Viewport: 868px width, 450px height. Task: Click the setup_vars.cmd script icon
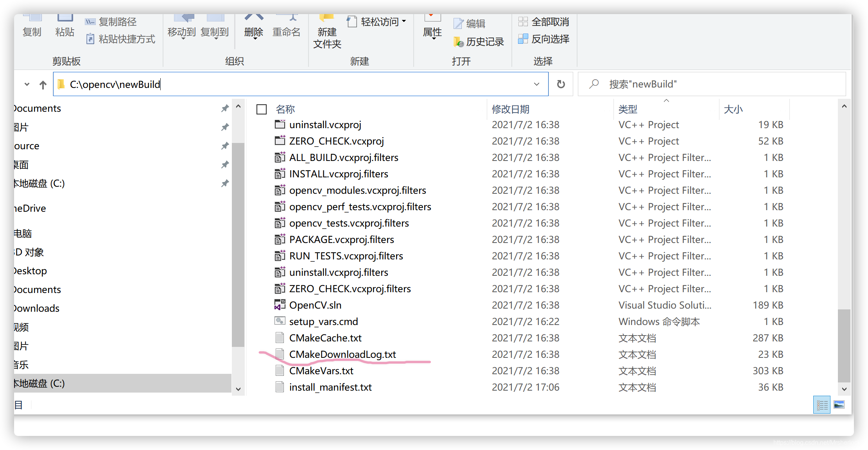click(x=280, y=321)
